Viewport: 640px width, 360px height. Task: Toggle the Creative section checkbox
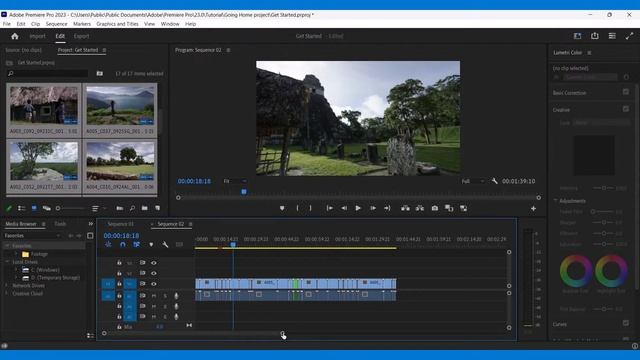(626, 109)
